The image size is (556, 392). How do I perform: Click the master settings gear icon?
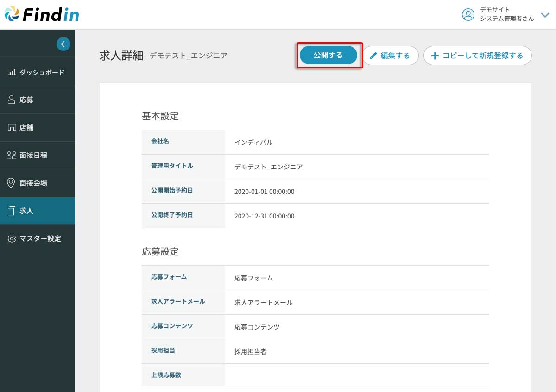pyautogui.click(x=12, y=239)
